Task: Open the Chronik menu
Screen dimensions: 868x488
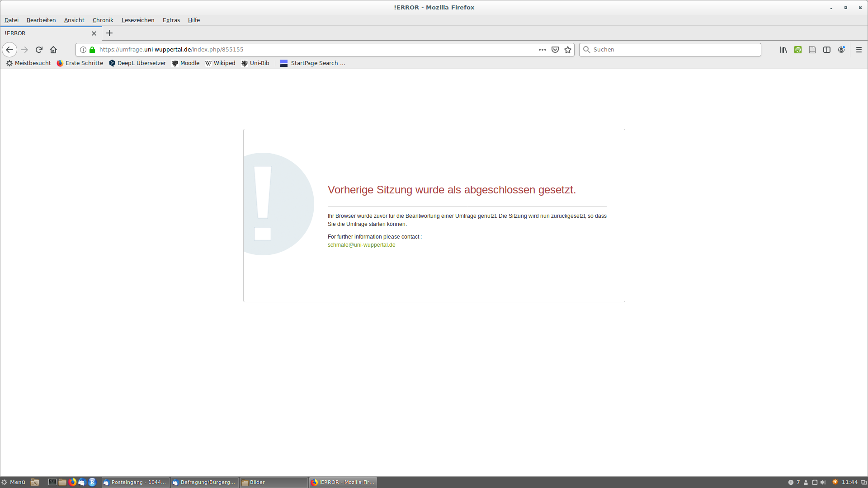Action: 103,20
